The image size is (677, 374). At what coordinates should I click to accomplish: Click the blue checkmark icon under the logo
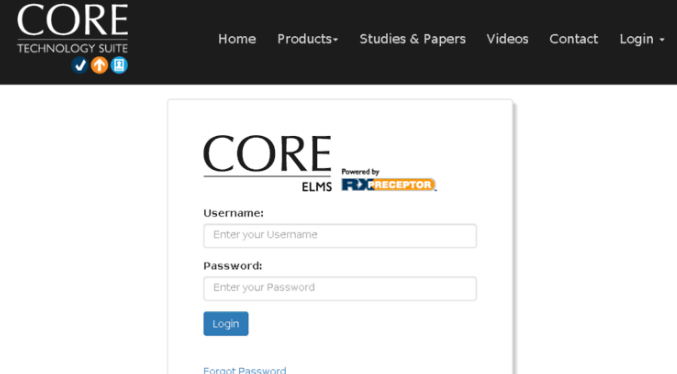79,65
